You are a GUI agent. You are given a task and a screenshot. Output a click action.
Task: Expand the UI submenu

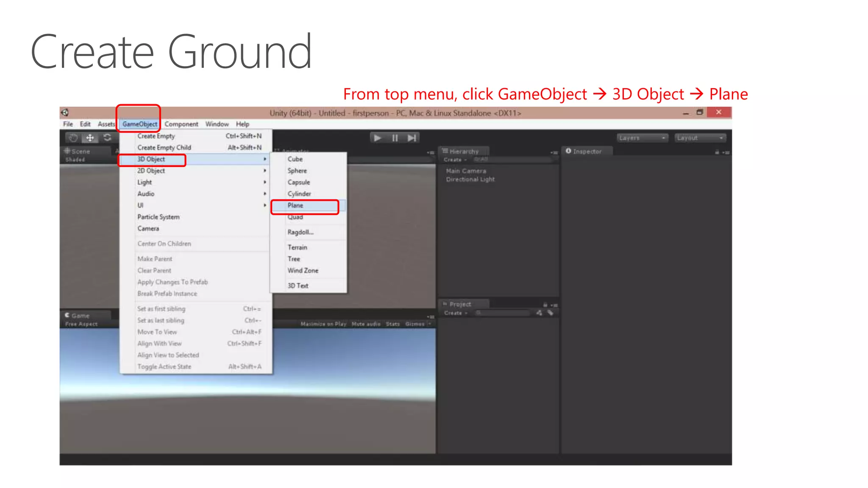(195, 205)
